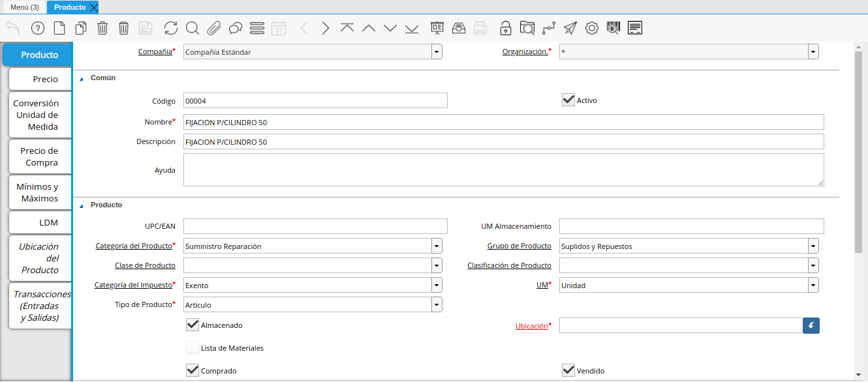Click in the UPC/EAN field
Image resolution: width=868 pixels, height=382 pixels.
coord(315,226)
